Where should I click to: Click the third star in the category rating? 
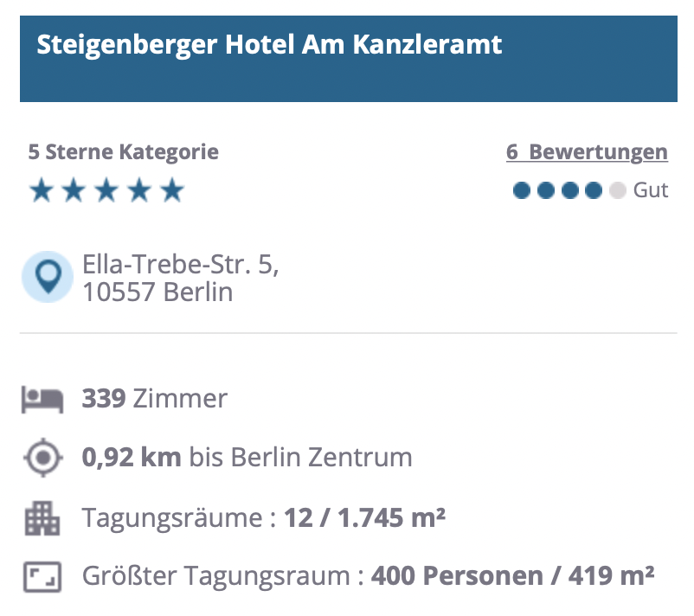106,190
